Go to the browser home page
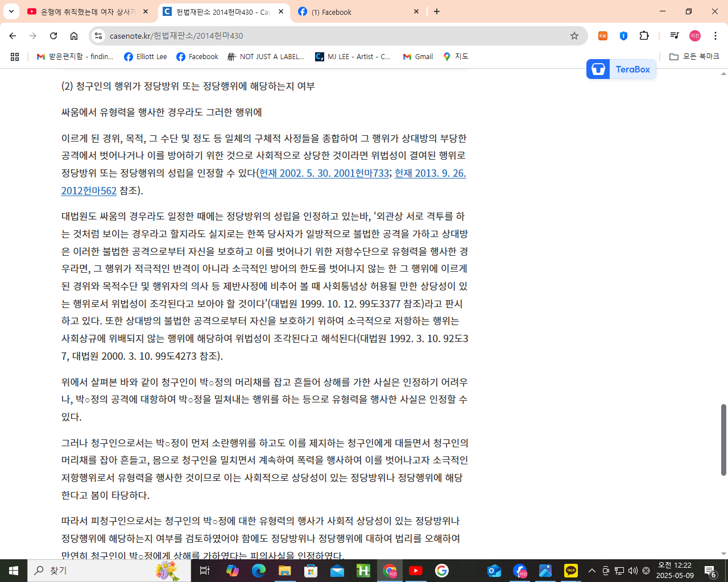This screenshot has width=728, height=582. coord(74,36)
